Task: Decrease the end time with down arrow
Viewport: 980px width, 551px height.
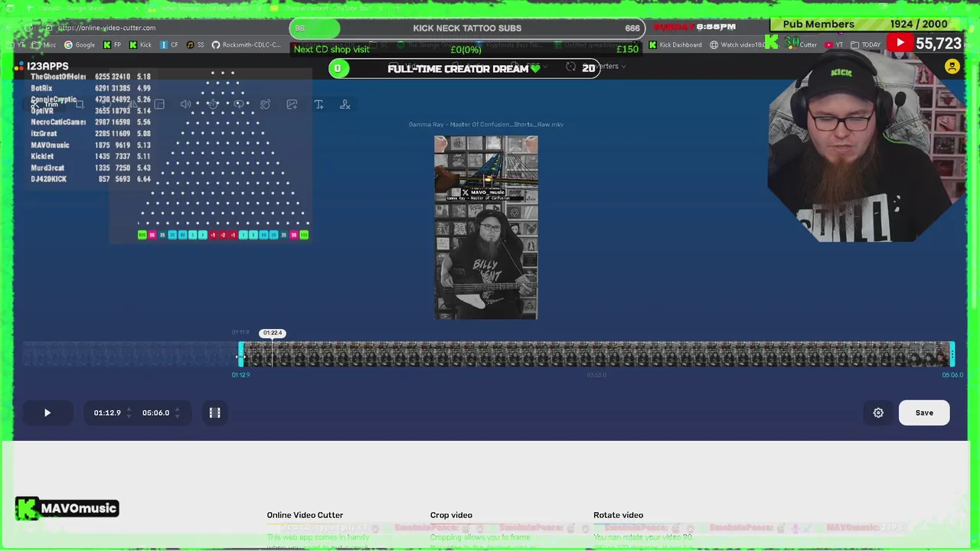Action: 177,416
